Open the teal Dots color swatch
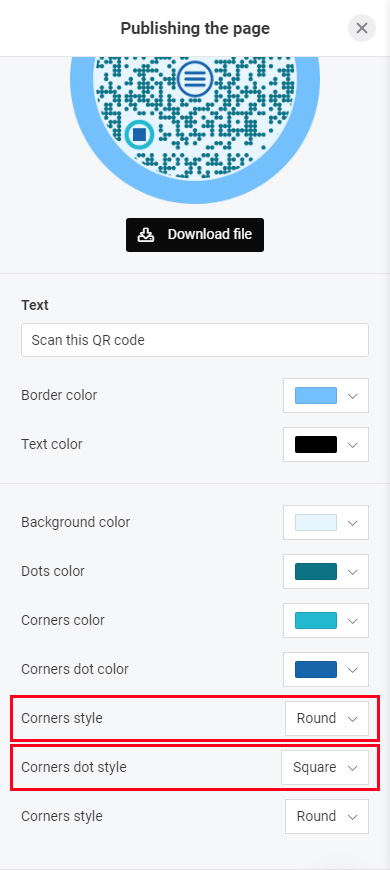 click(316, 571)
